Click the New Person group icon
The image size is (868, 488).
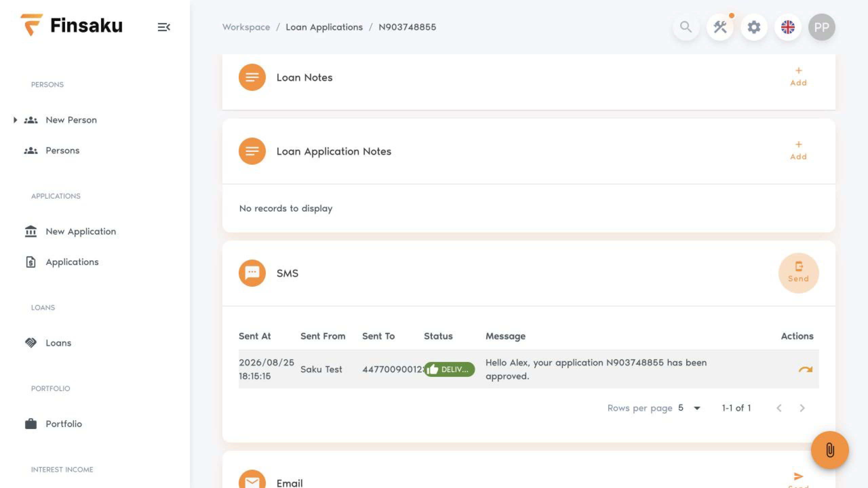[31, 120]
